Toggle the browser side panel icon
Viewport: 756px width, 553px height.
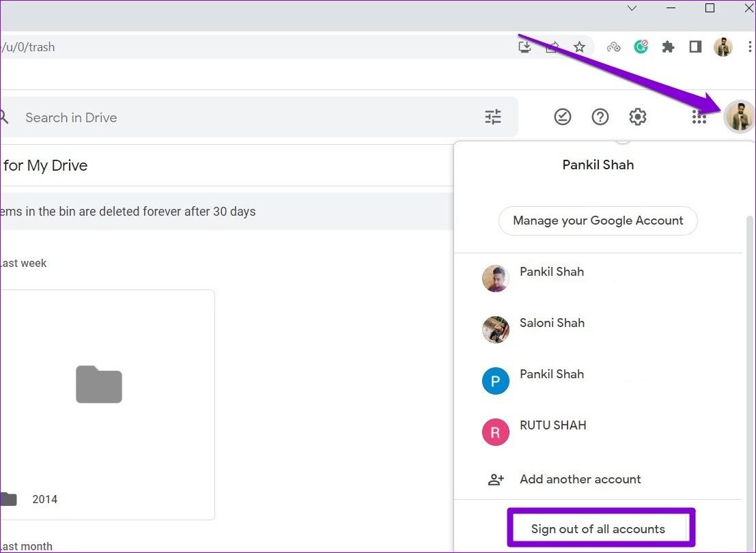point(695,47)
